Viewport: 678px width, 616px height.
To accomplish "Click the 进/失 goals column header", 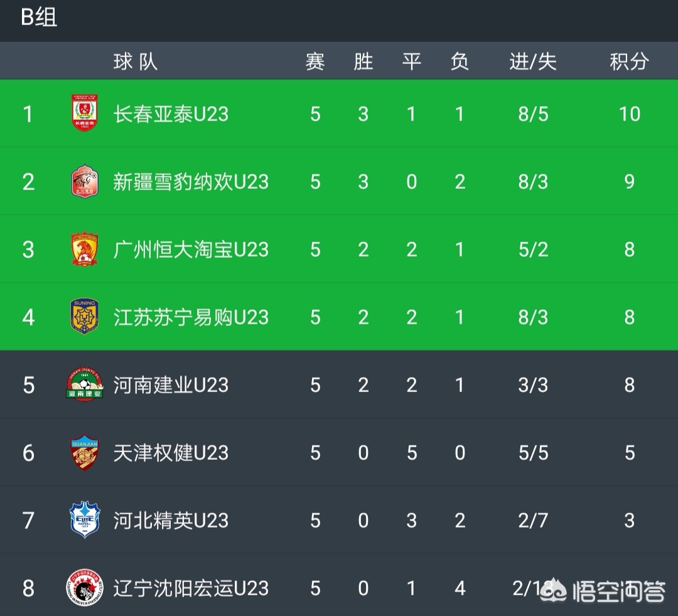I will pyautogui.click(x=532, y=61).
